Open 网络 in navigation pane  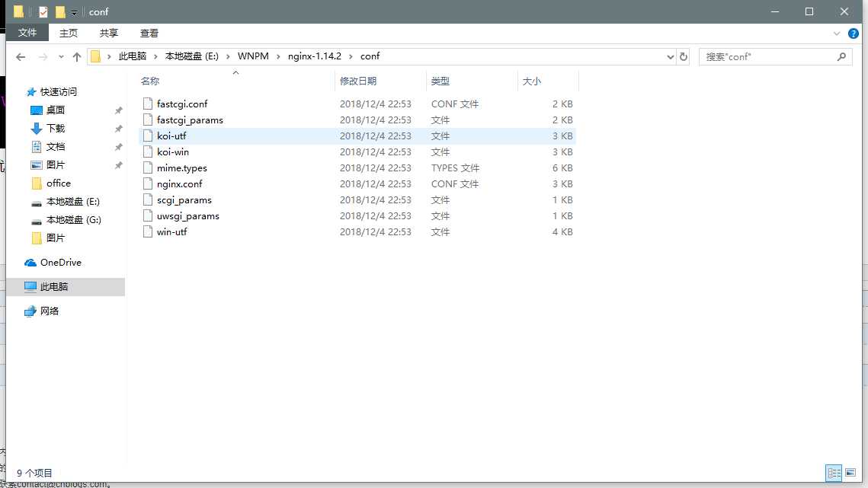pyautogui.click(x=49, y=311)
